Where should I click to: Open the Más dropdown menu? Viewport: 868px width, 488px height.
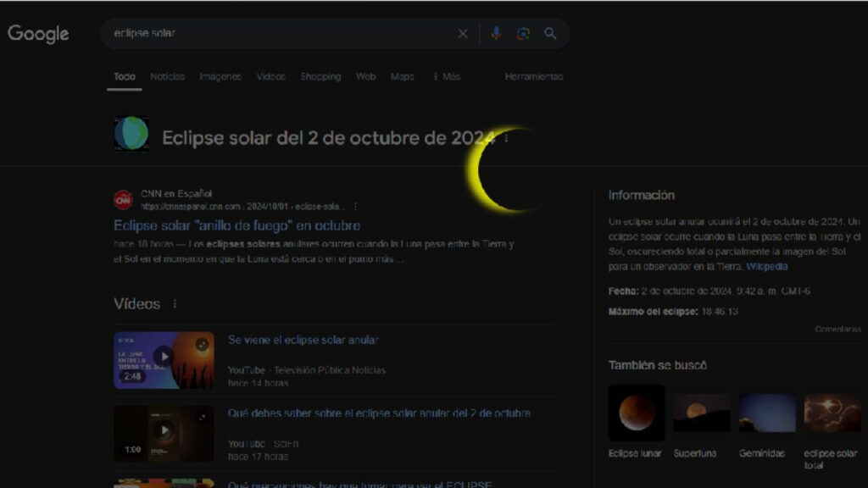coord(447,76)
